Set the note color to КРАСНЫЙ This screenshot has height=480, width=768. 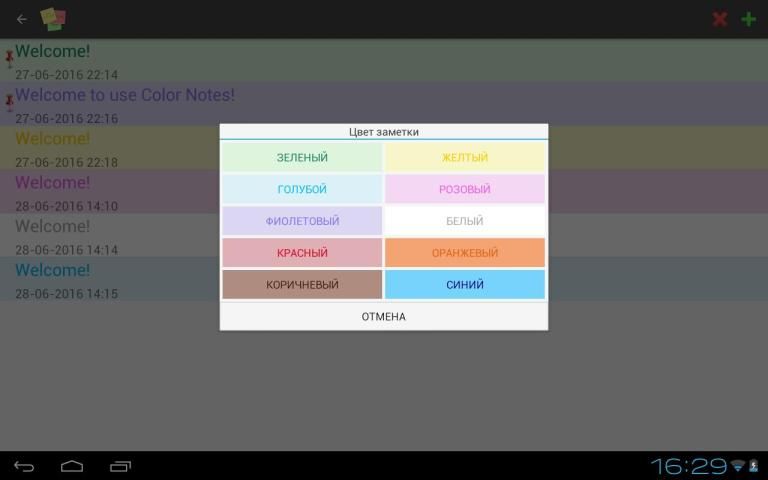[x=302, y=253]
